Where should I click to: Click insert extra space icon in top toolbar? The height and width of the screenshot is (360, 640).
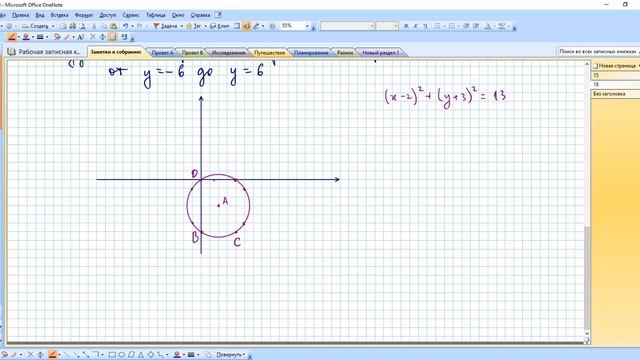[x=102, y=37]
